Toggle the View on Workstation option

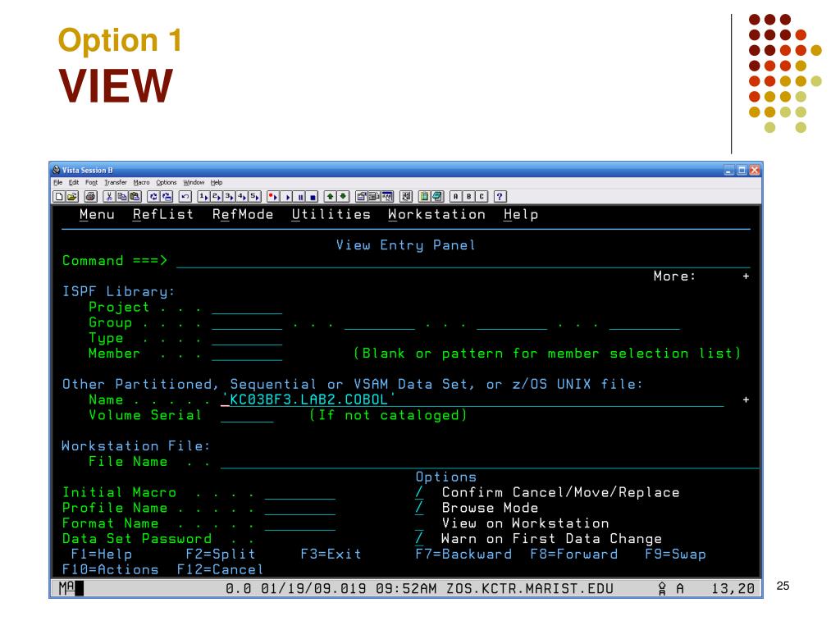pyautogui.click(x=419, y=523)
